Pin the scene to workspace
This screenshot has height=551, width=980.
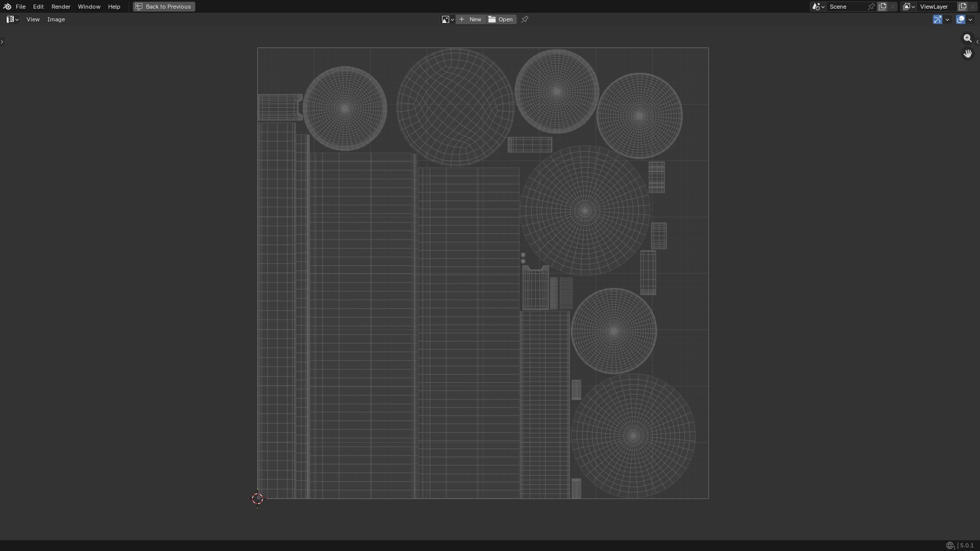[x=871, y=7]
